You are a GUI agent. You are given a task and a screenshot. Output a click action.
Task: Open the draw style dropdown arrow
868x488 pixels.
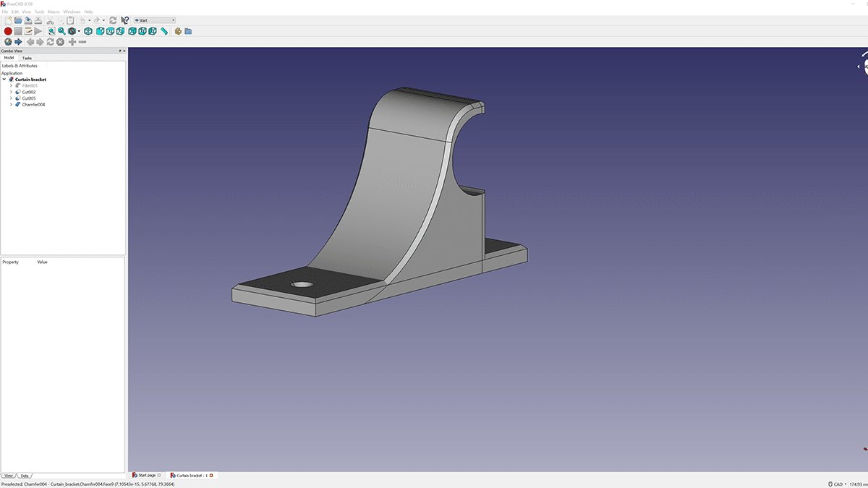tap(79, 31)
